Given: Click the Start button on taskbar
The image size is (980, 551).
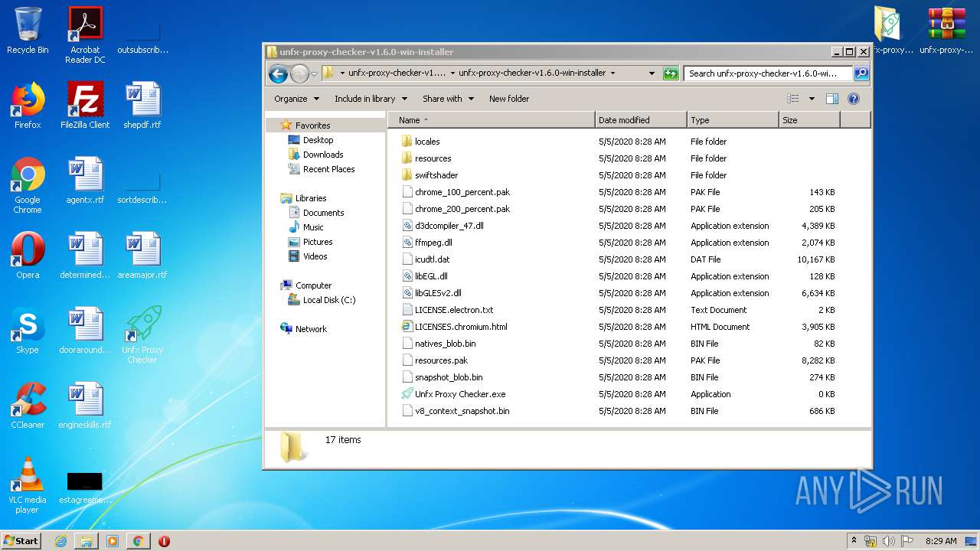Looking at the screenshot, I should point(21,540).
